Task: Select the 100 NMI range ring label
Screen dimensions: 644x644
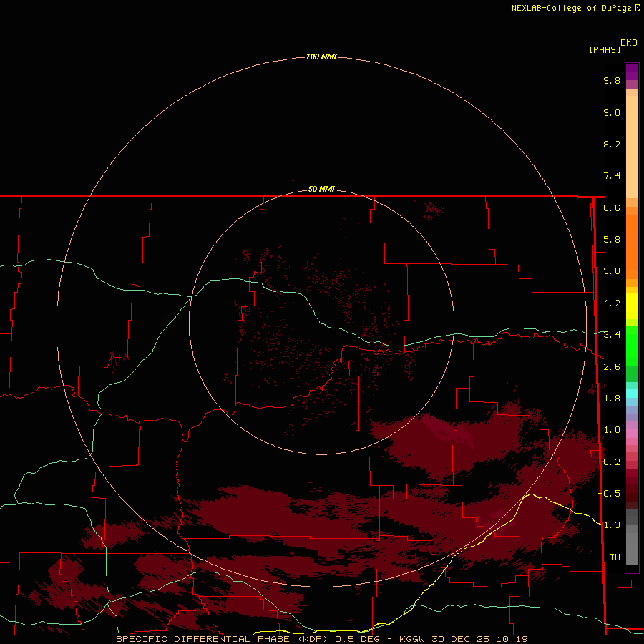Action: pyautogui.click(x=321, y=57)
